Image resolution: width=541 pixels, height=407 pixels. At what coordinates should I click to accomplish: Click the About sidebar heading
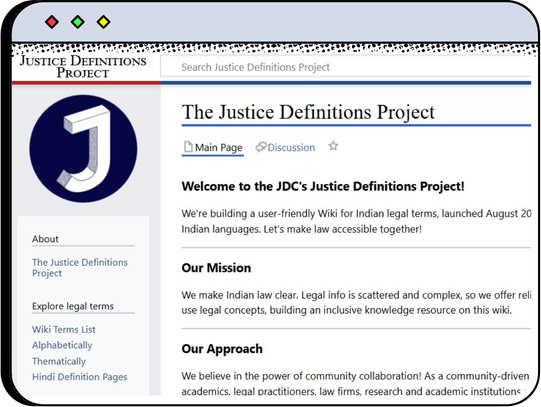tap(45, 239)
